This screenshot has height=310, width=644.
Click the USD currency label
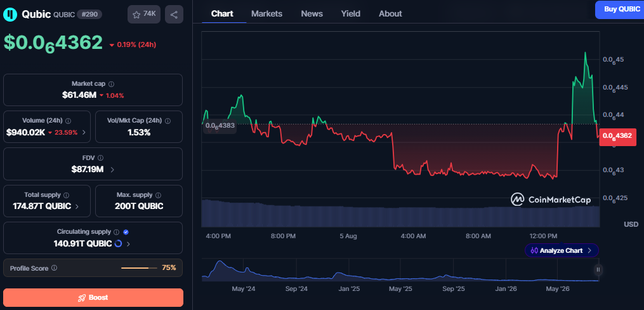tap(631, 224)
